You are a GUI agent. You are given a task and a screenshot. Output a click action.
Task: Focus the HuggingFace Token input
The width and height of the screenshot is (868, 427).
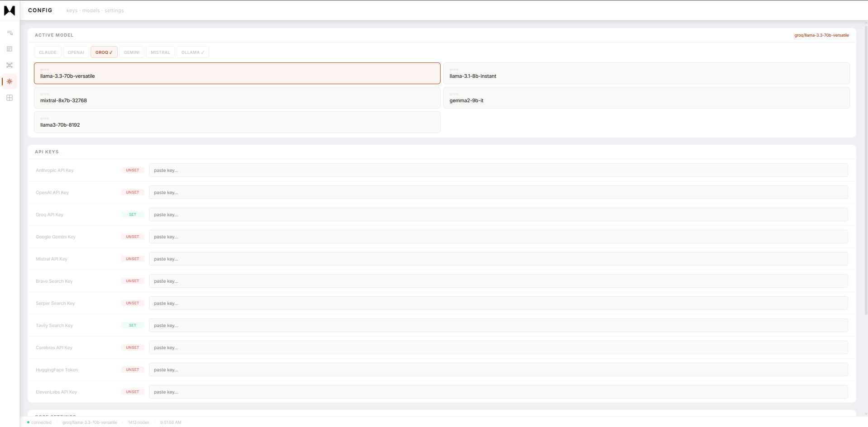(x=499, y=370)
